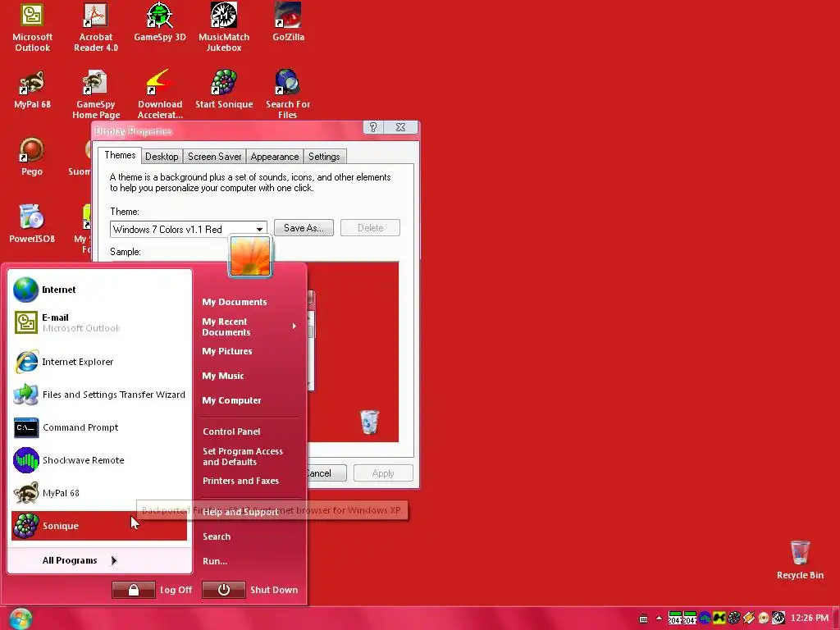840x630 pixels.
Task: Launch Command Prompt from the Start menu
Action: point(99,427)
